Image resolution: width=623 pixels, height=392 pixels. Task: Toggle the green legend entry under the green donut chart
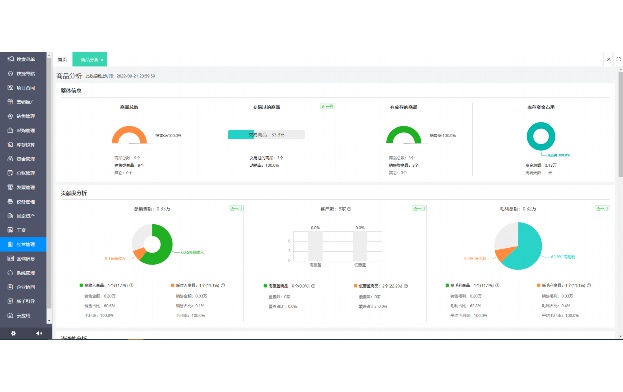tap(106, 285)
